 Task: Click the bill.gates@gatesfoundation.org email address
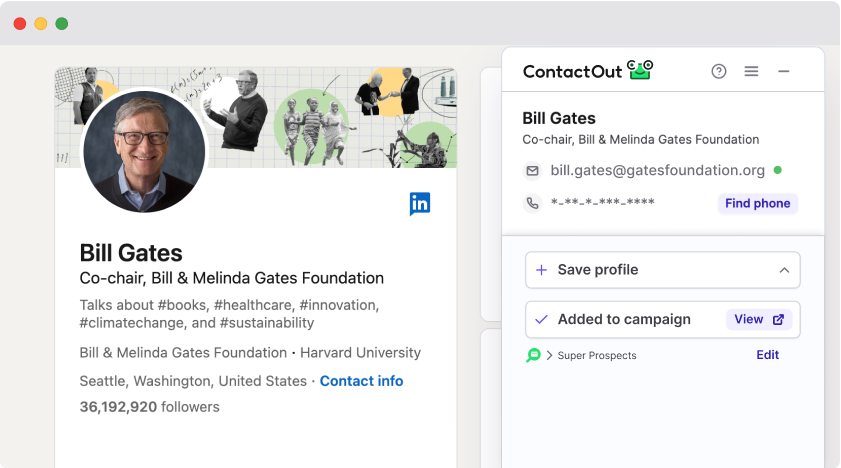pos(657,171)
